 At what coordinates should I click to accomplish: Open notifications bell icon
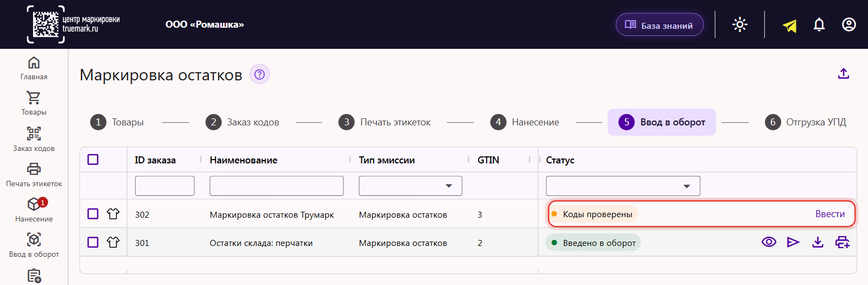[x=819, y=24]
